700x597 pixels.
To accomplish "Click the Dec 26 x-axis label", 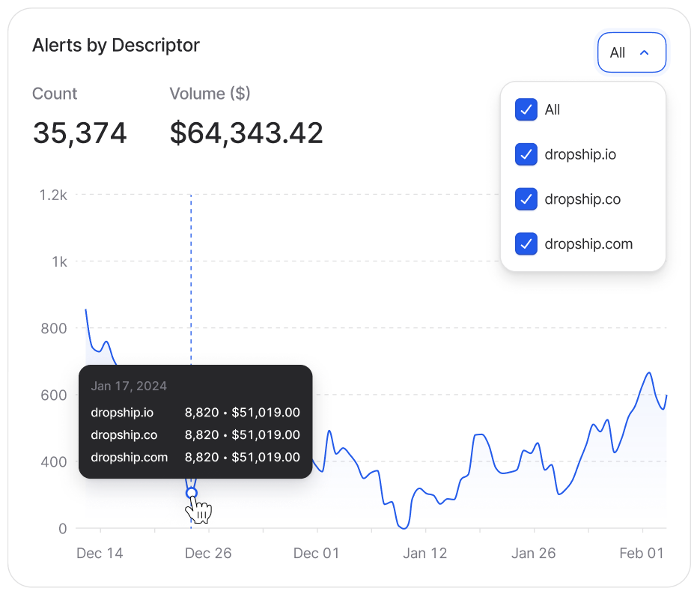I will (208, 554).
